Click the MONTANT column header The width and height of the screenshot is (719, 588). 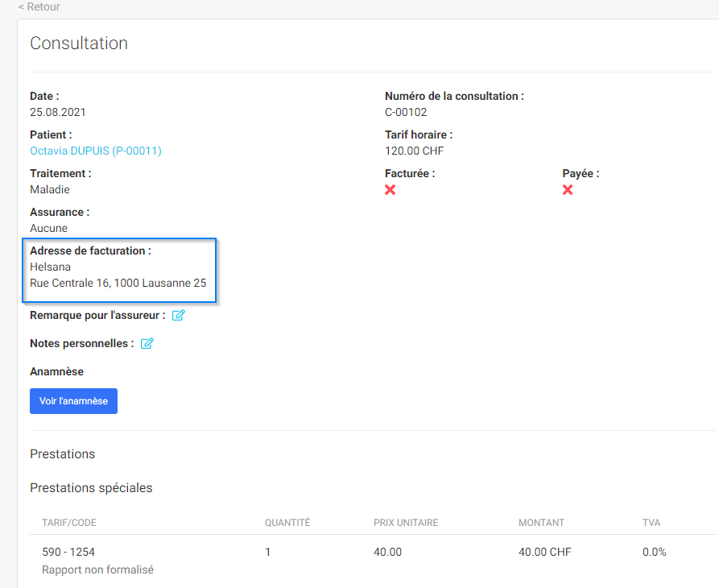542,523
